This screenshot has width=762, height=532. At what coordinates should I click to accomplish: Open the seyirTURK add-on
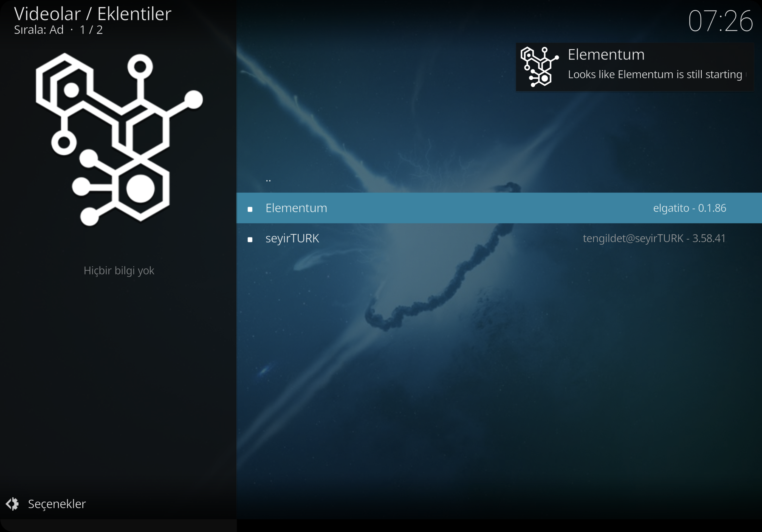click(499, 238)
